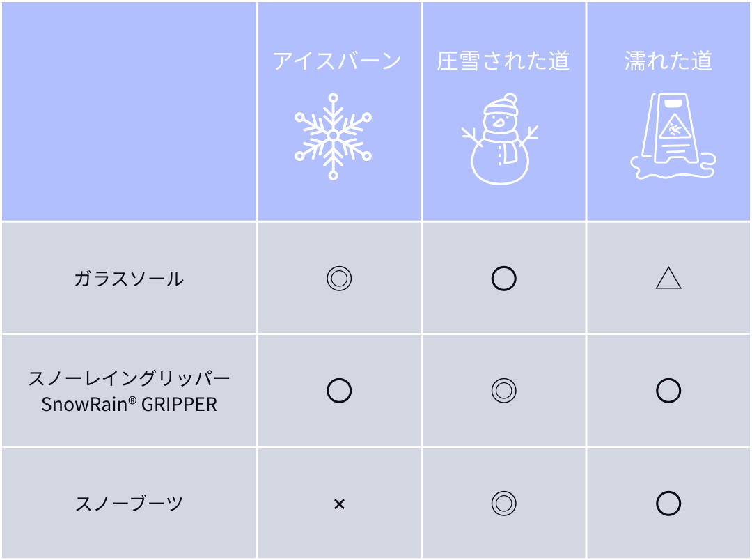Click the snowman icon under 圧雪された道

500,139
